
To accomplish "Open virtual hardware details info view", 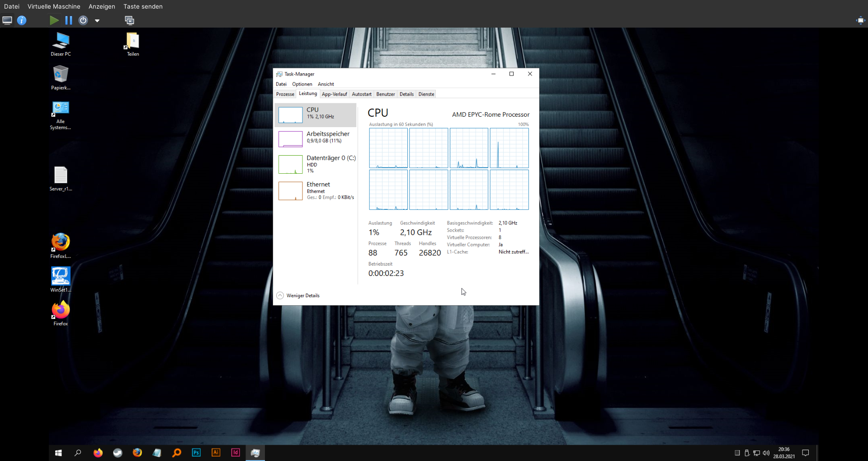I will 22,20.
